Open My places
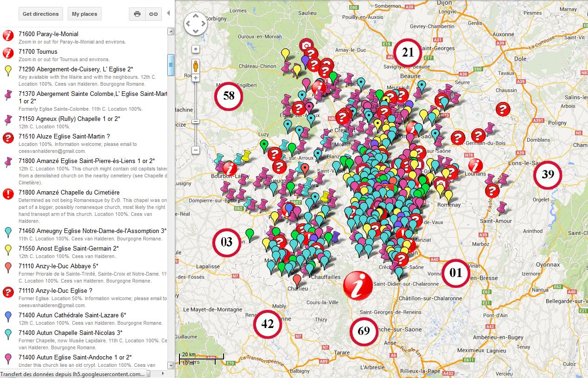Image resolution: width=588 pixels, height=378 pixels. [84, 14]
